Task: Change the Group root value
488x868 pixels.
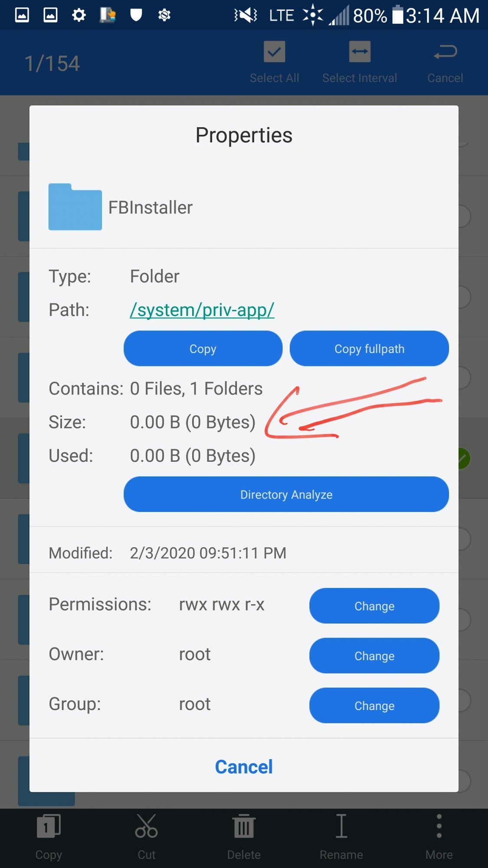Action: coord(374,706)
